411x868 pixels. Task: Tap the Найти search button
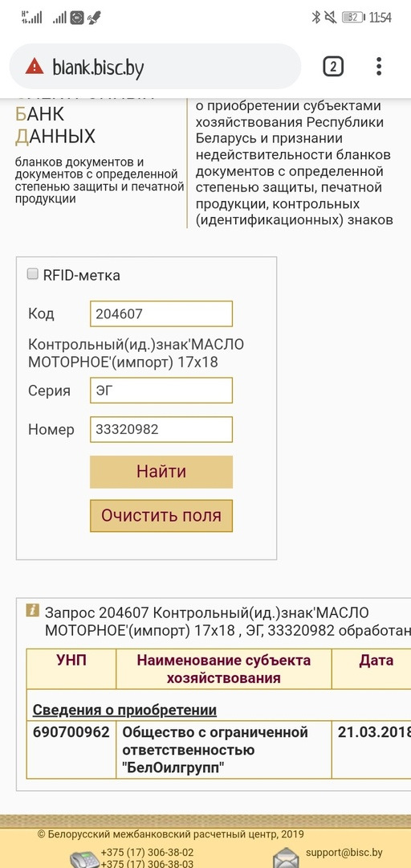point(161,472)
